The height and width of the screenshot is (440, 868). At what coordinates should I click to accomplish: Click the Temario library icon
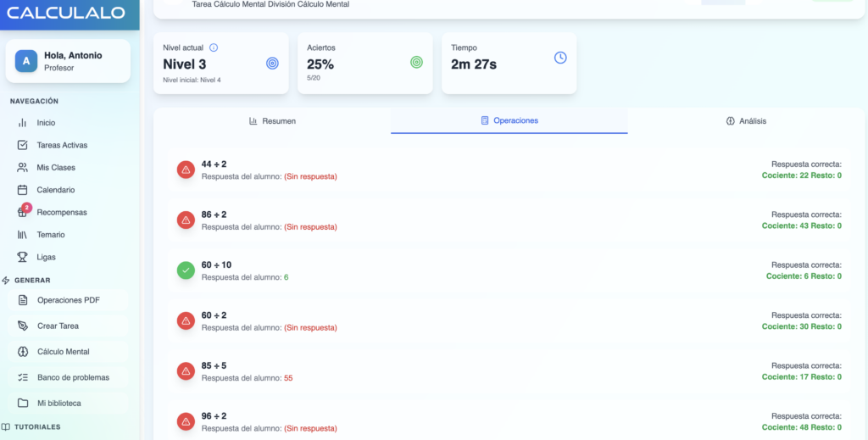(23, 235)
